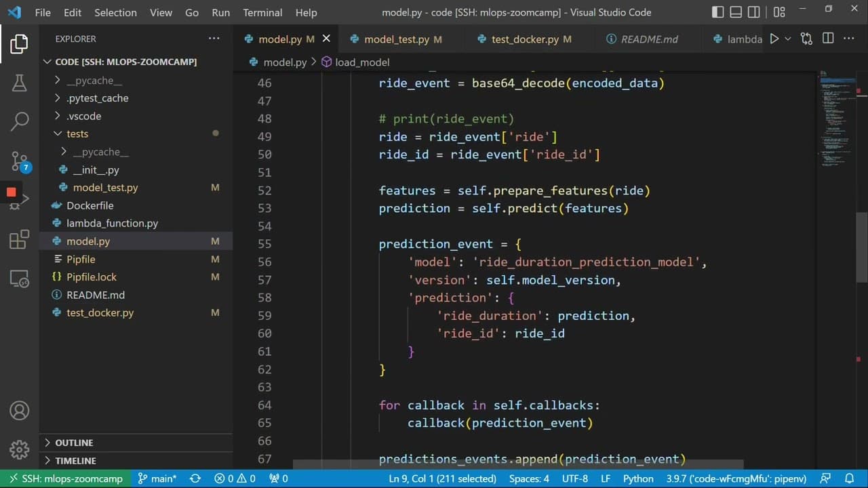The image size is (868, 488).
Task: Open the Explorer view in activity bar
Action: click(x=19, y=44)
